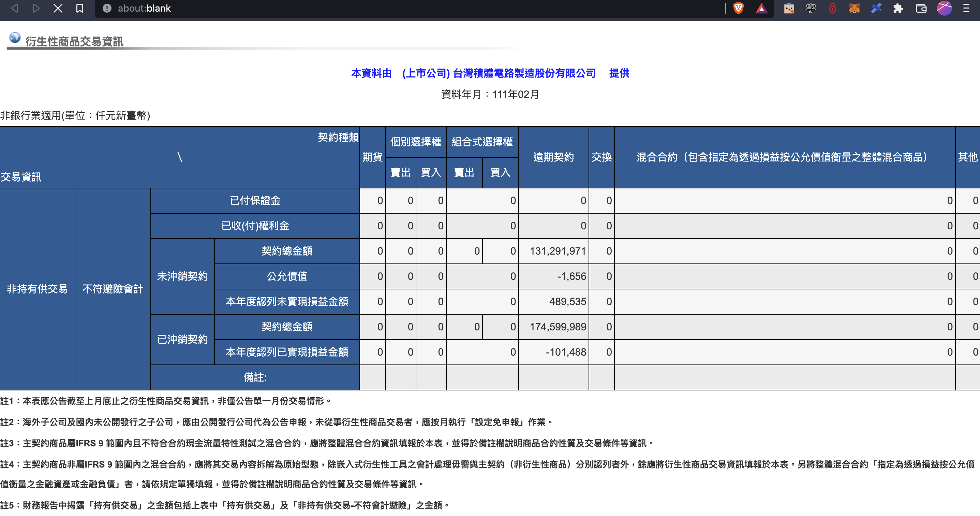The height and width of the screenshot is (516, 980).
Task: Click the 交易資訊 header label
Action: click(21, 177)
